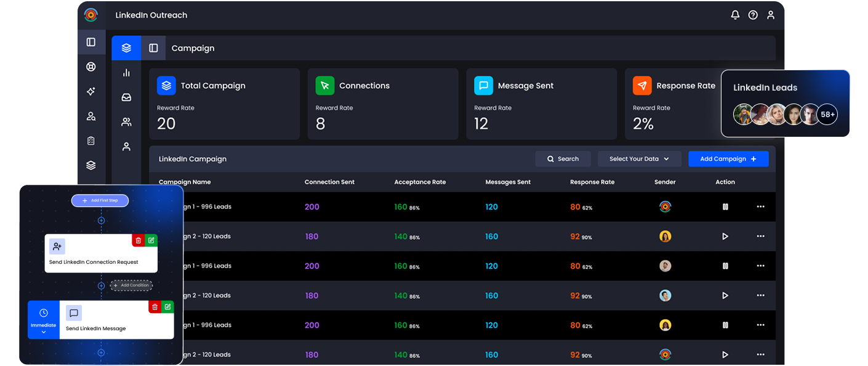Open the help question mark icon
This screenshot has height=366, width=868.
pyautogui.click(x=753, y=15)
